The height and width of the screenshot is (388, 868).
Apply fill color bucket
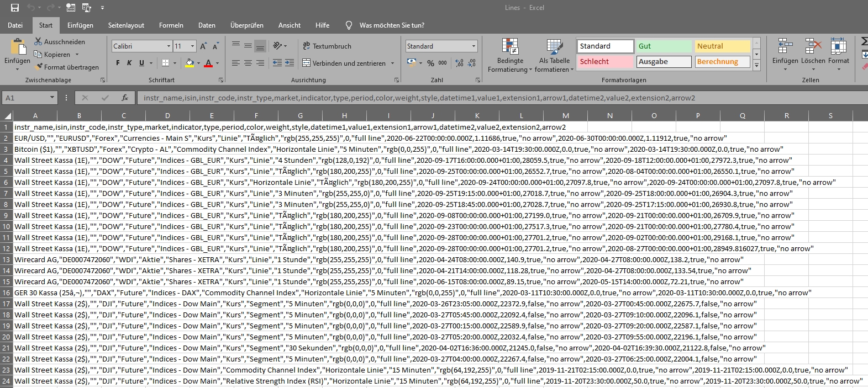190,63
